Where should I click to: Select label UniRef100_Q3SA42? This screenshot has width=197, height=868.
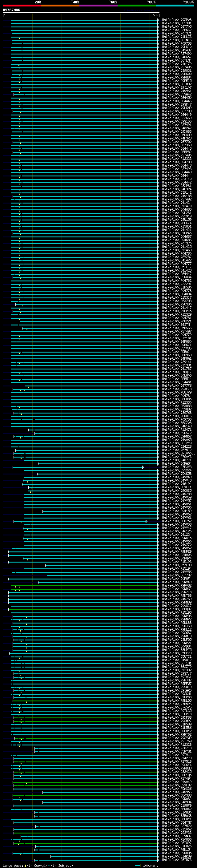177,94
